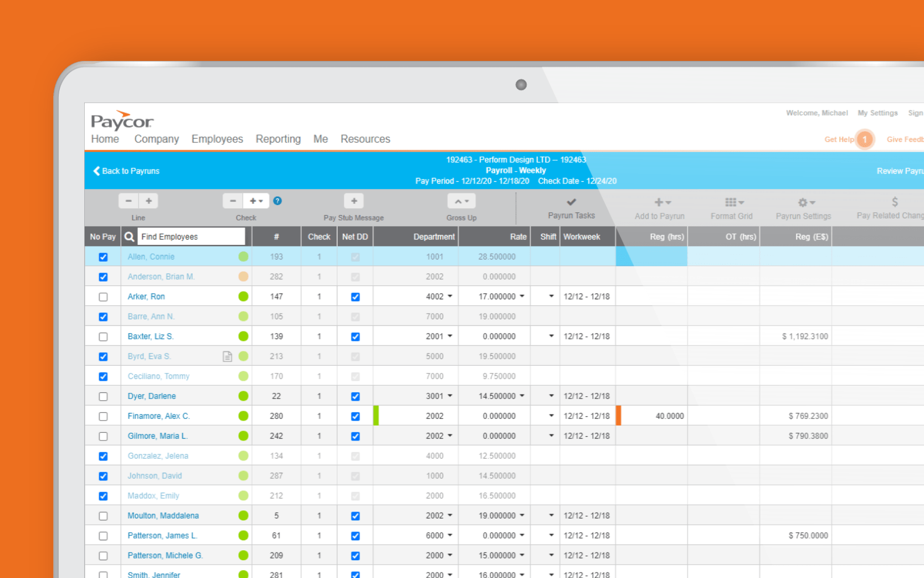Click the back chevron for Back to Payruns
The width and height of the screenshot is (924, 578).
[x=96, y=171]
